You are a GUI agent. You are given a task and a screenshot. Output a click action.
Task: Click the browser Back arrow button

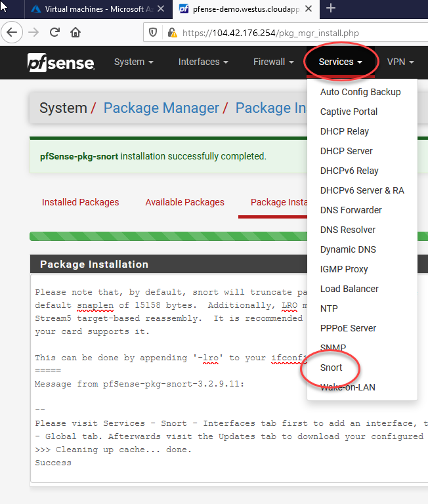[x=12, y=32]
